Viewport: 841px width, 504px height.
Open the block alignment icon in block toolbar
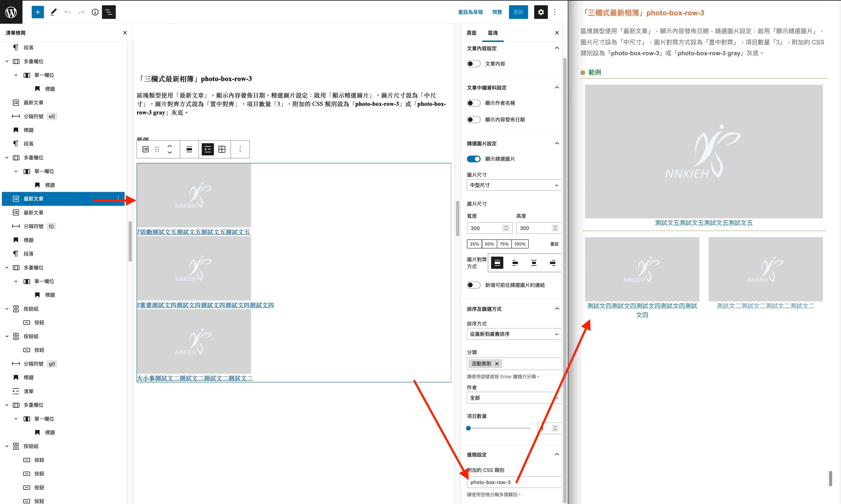(189, 149)
